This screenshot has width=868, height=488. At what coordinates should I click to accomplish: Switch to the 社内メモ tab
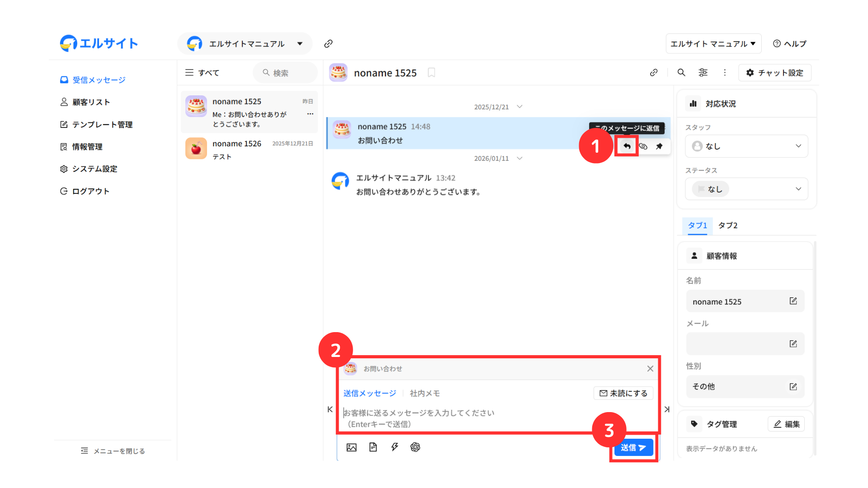(425, 393)
